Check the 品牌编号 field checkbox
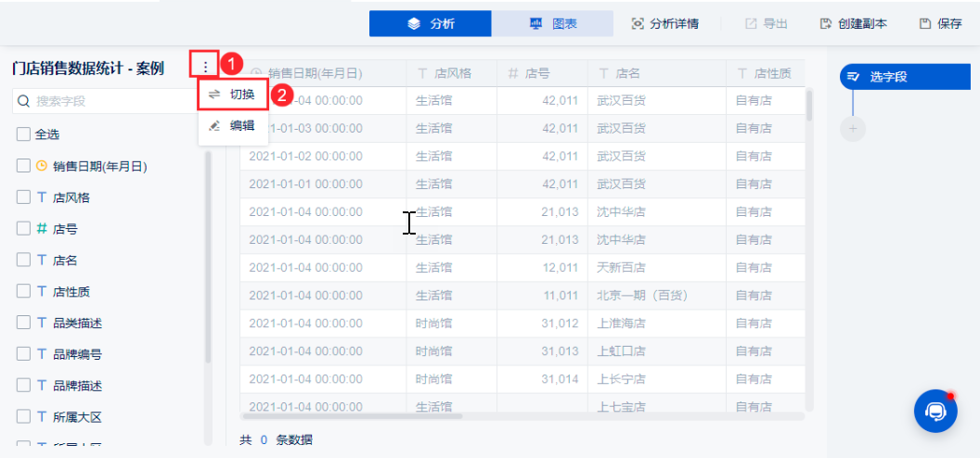 pyautogui.click(x=23, y=354)
